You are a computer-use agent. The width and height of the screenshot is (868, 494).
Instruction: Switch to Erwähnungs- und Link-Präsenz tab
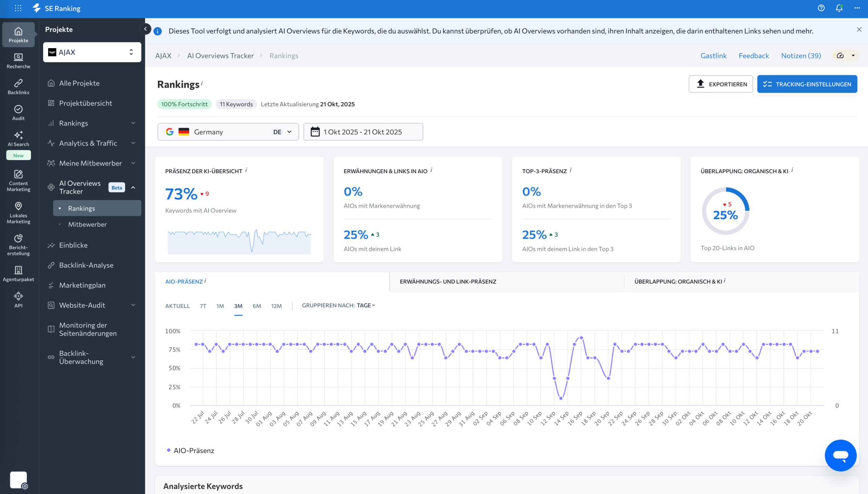pyautogui.click(x=448, y=281)
